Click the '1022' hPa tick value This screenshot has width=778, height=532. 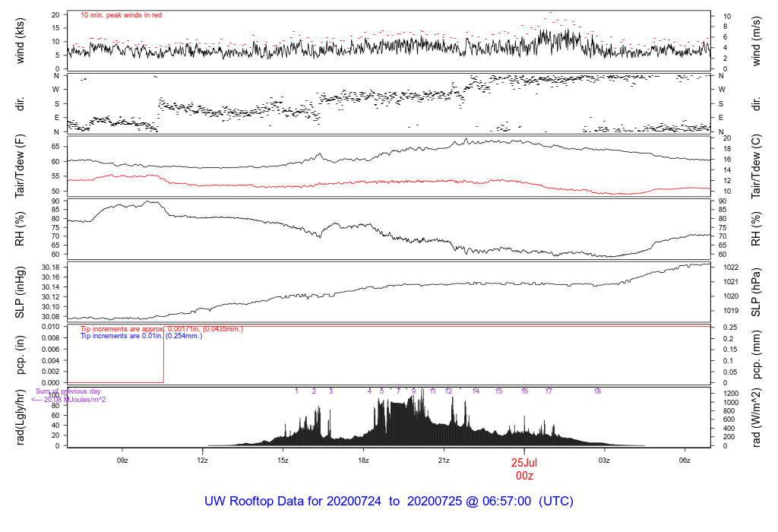(731, 268)
